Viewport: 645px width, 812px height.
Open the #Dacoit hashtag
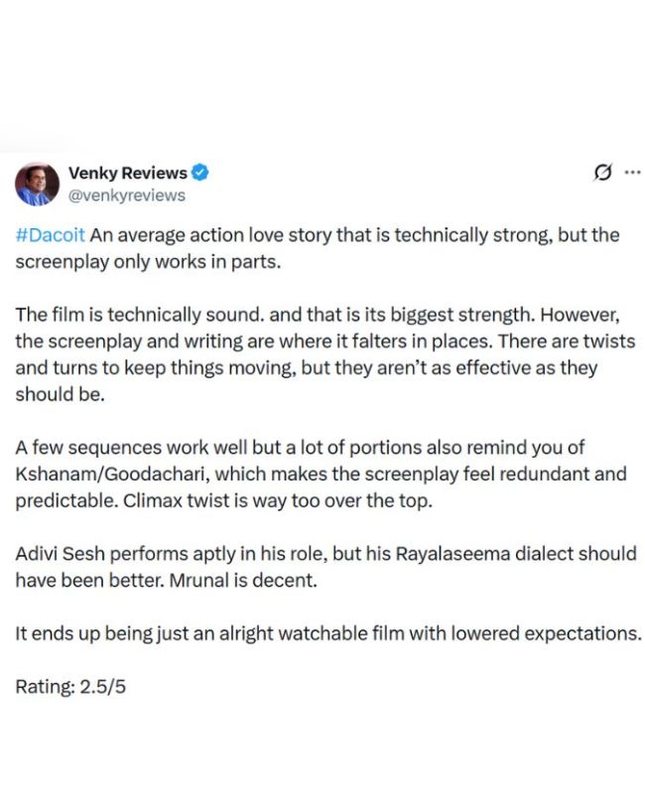coord(44,238)
